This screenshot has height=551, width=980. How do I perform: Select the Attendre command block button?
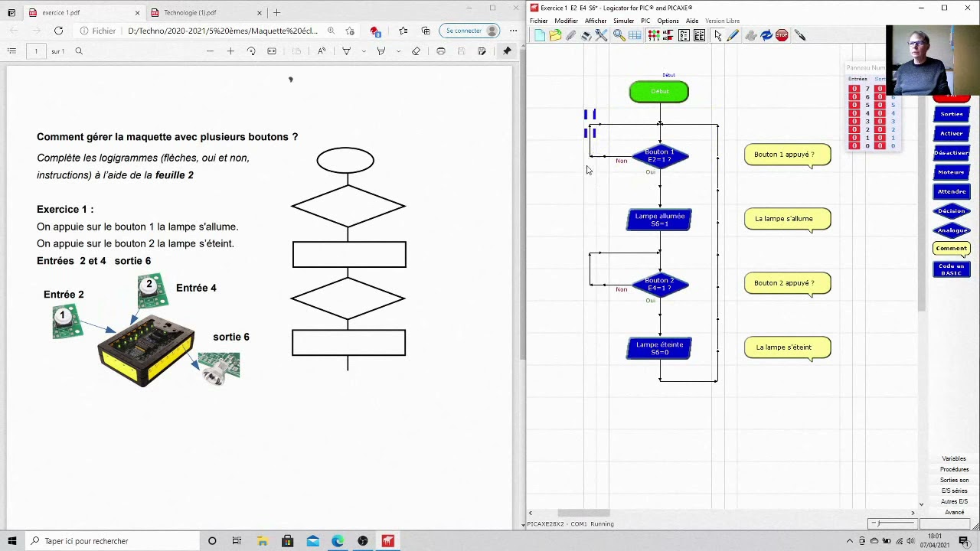point(952,191)
